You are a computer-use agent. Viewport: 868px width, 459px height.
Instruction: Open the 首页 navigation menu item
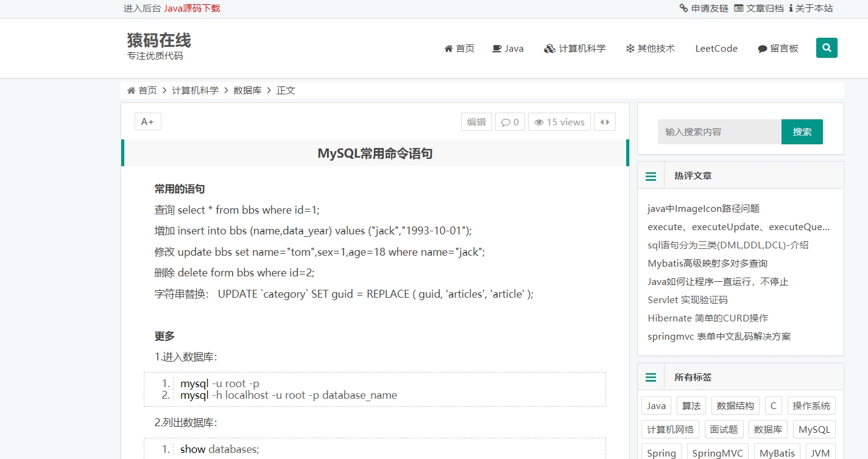459,49
